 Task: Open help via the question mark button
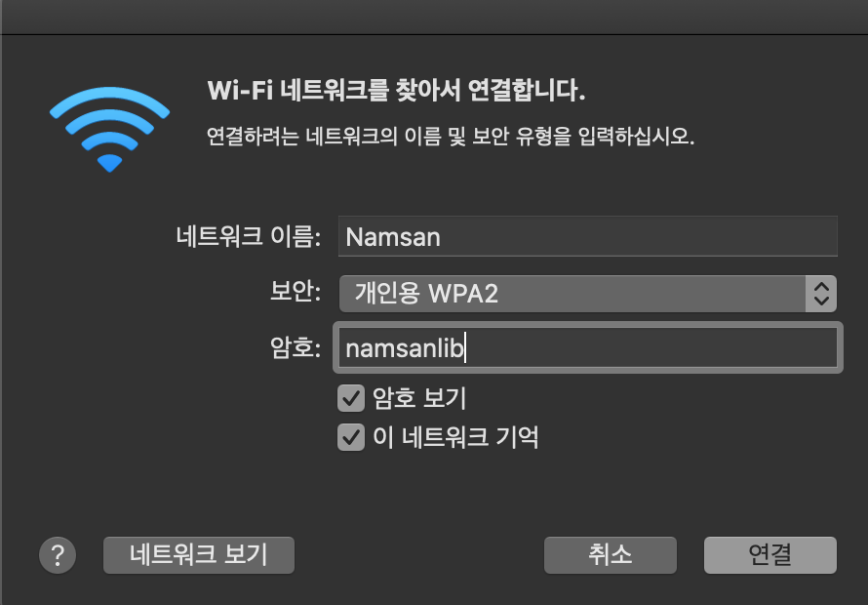click(x=58, y=554)
